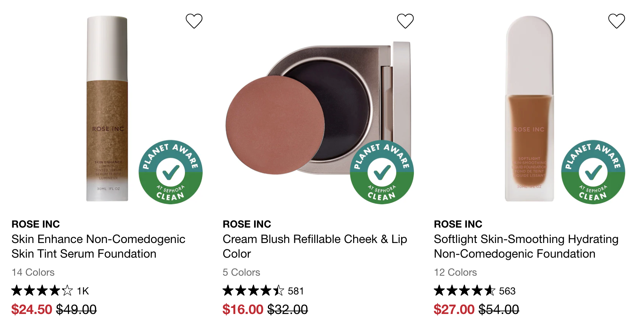Click ROSE INC brand name above Cream Blush
Image resolution: width=644 pixels, height=332 pixels.
[x=247, y=224]
